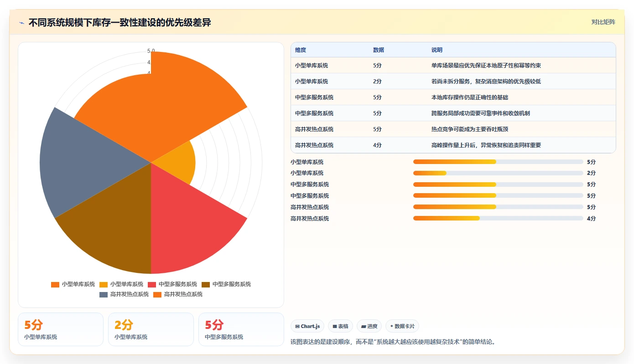Viewport: 634px width, 364px height.
Task: Click the 小型单库系统 progress bar showing 2分
Action: 498,173
